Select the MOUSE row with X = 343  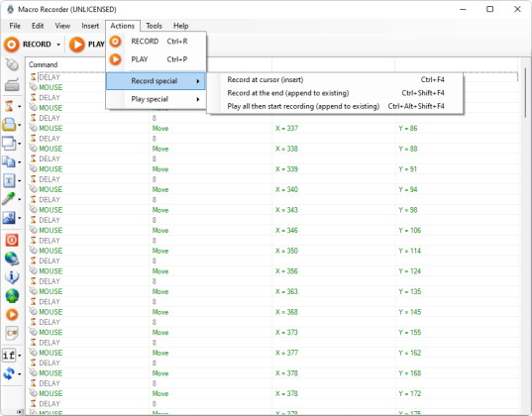coord(272,210)
